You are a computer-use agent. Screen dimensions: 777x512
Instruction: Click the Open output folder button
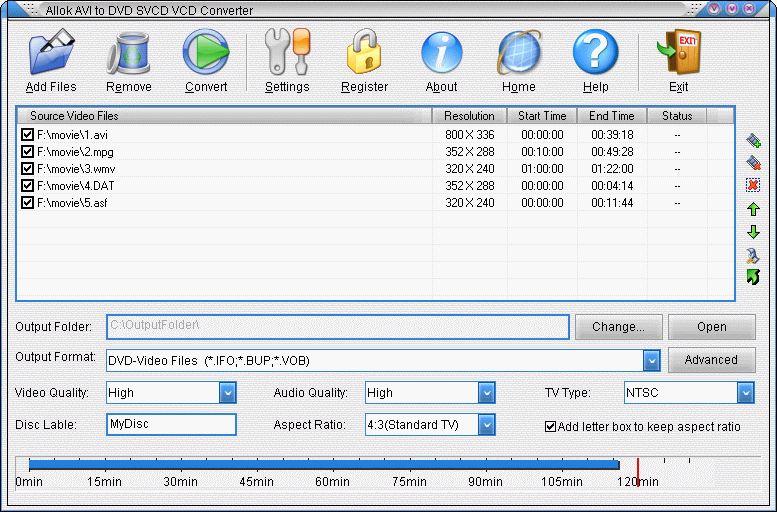tap(712, 327)
